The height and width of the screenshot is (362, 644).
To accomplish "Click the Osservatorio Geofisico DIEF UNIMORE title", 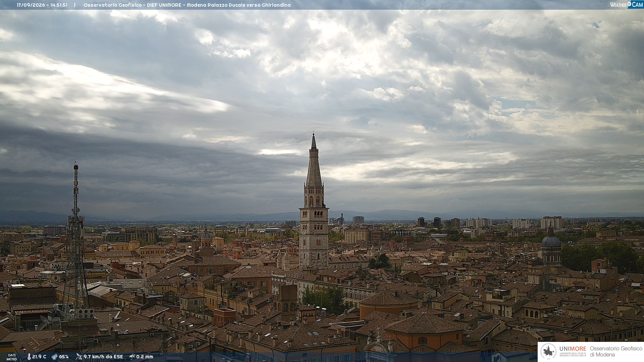I will [x=187, y=5].
